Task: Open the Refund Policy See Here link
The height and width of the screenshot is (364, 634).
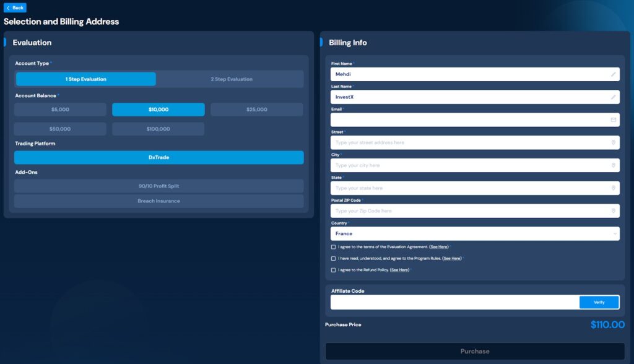Action: (399, 270)
